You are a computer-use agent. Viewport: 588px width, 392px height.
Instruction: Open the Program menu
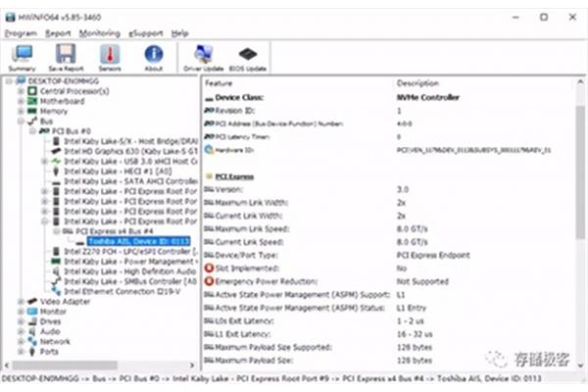point(21,33)
